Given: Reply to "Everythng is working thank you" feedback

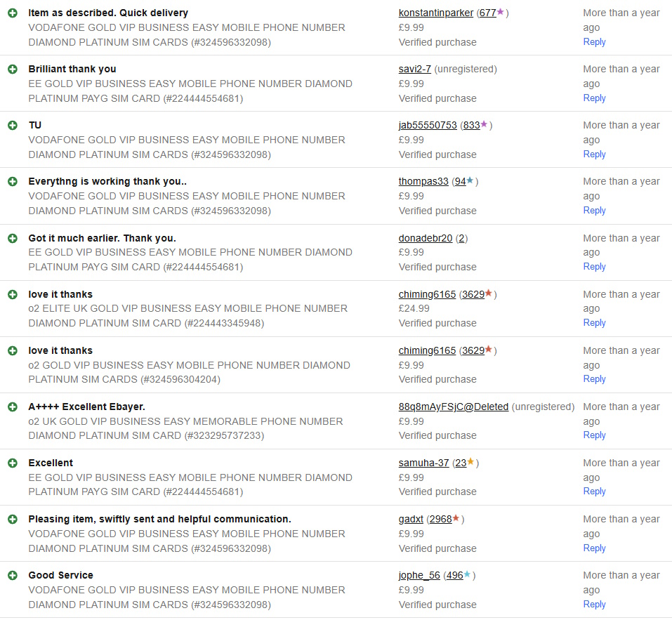Looking at the screenshot, I should [x=594, y=211].
